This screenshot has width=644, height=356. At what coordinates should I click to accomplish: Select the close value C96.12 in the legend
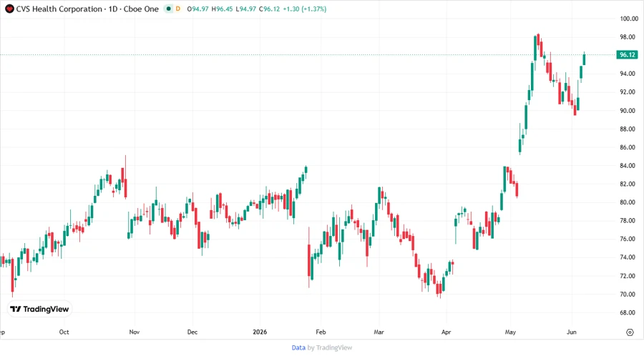[270, 9]
